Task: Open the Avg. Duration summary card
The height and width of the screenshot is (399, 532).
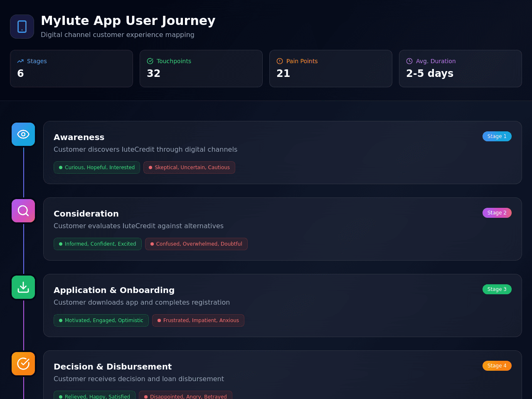Action: pos(461,69)
